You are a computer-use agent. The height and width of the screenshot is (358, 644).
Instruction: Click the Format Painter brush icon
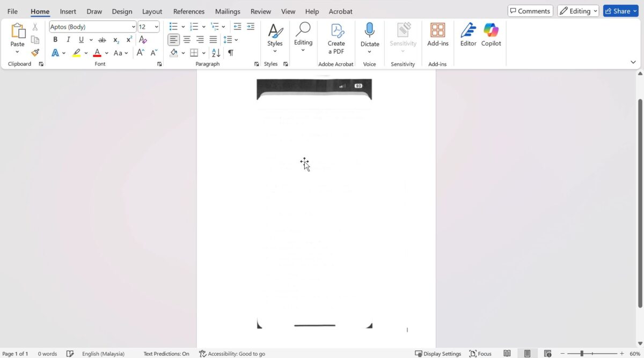(35, 53)
